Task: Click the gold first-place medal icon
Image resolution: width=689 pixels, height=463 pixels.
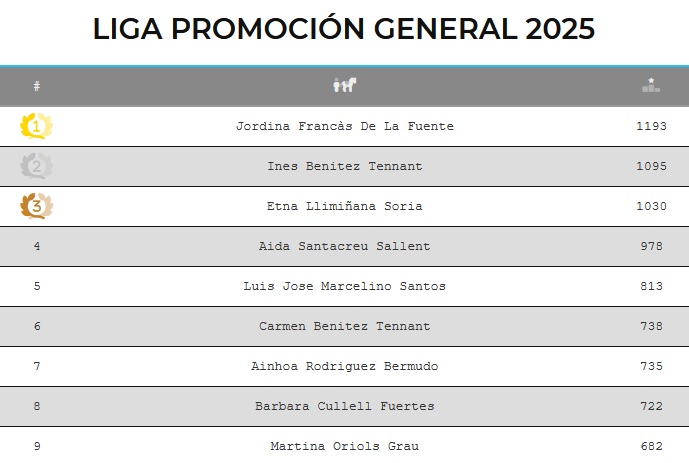Action: click(x=37, y=126)
